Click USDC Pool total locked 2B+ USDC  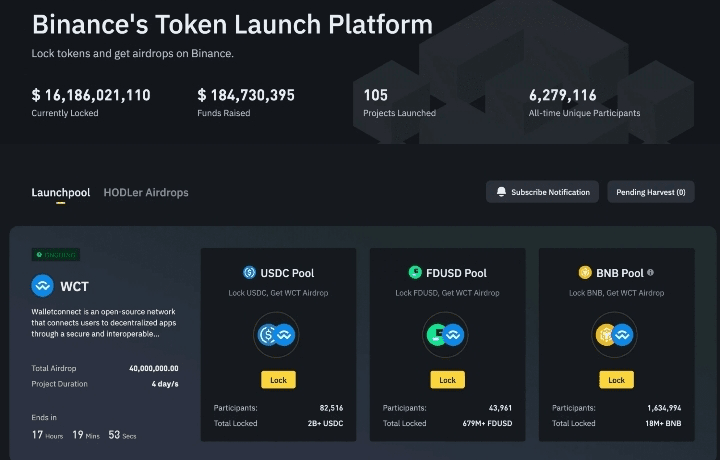point(325,423)
